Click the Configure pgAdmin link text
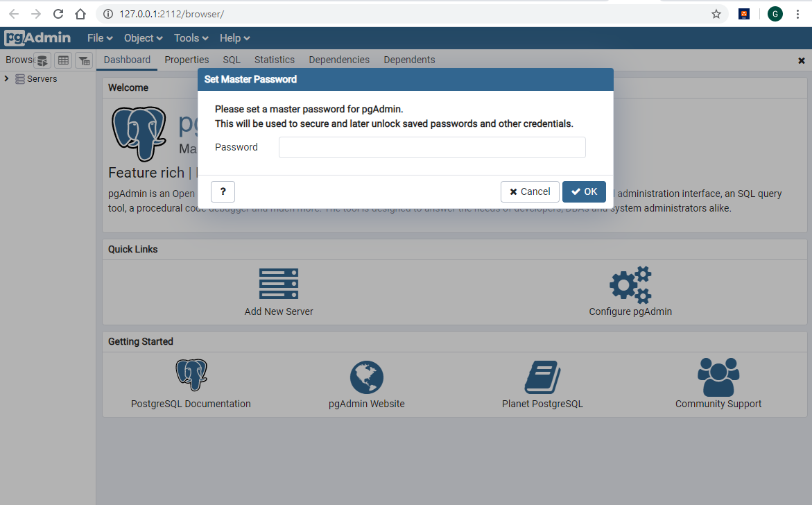Image resolution: width=812 pixels, height=505 pixels. [630, 311]
